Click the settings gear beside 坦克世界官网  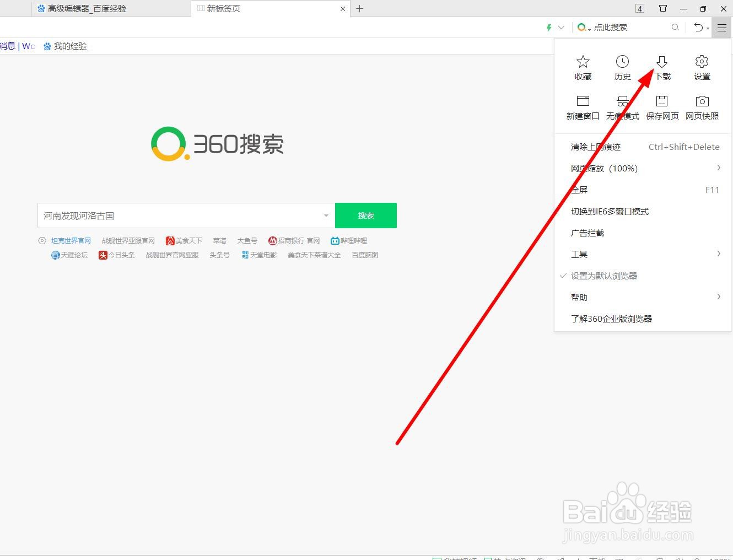(x=42, y=241)
